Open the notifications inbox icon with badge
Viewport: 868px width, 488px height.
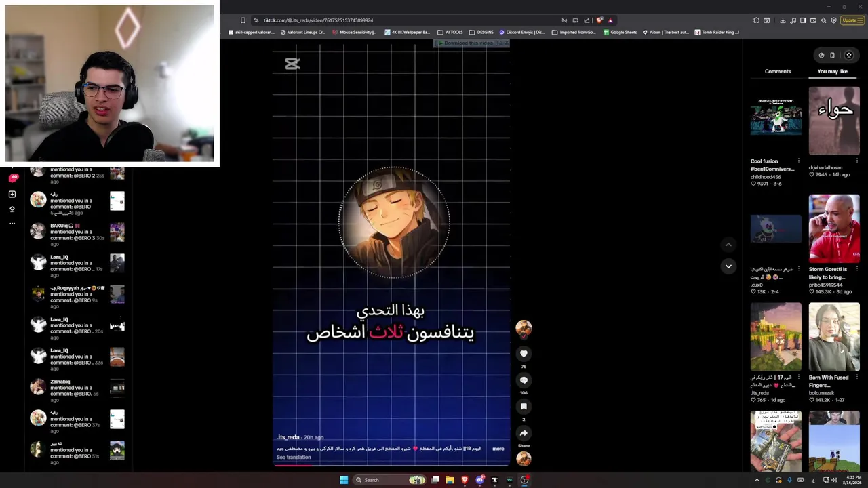[13, 178]
